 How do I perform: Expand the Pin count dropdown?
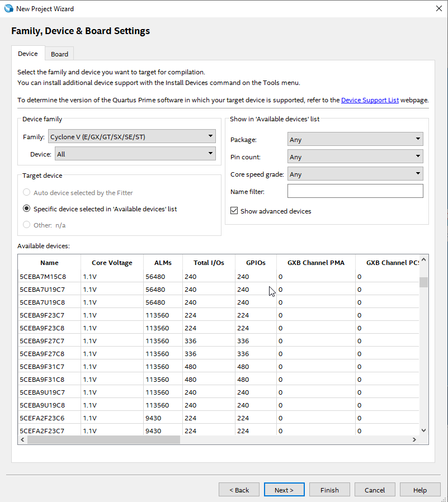point(355,157)
